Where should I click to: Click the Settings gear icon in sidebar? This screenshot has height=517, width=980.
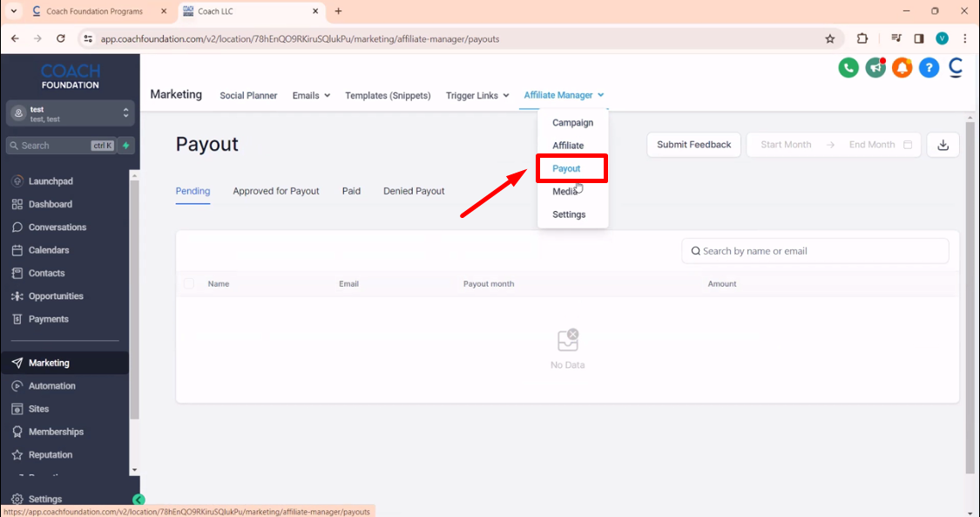[x=17, y=499]
